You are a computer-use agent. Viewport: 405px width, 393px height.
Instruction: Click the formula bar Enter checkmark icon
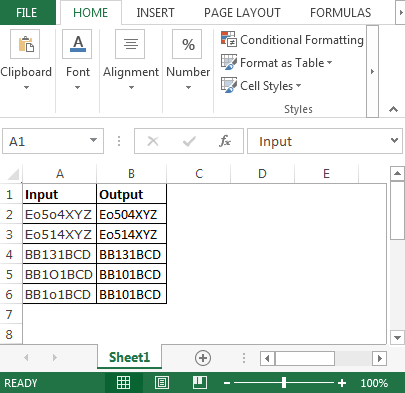[189, 142]
